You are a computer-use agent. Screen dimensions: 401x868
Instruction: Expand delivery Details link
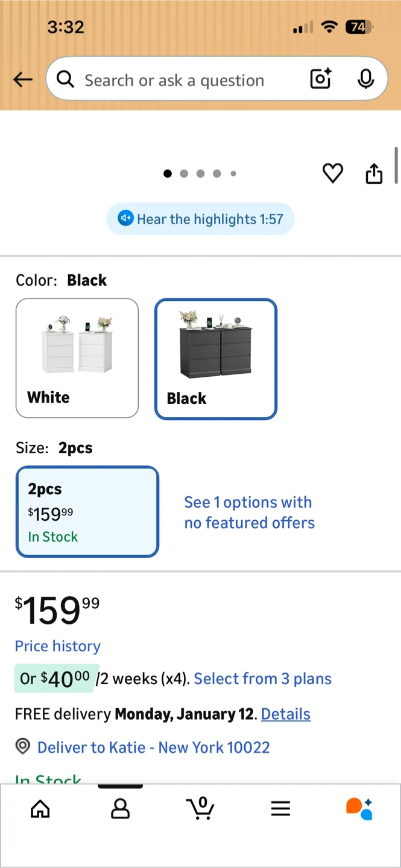(286, 714)
